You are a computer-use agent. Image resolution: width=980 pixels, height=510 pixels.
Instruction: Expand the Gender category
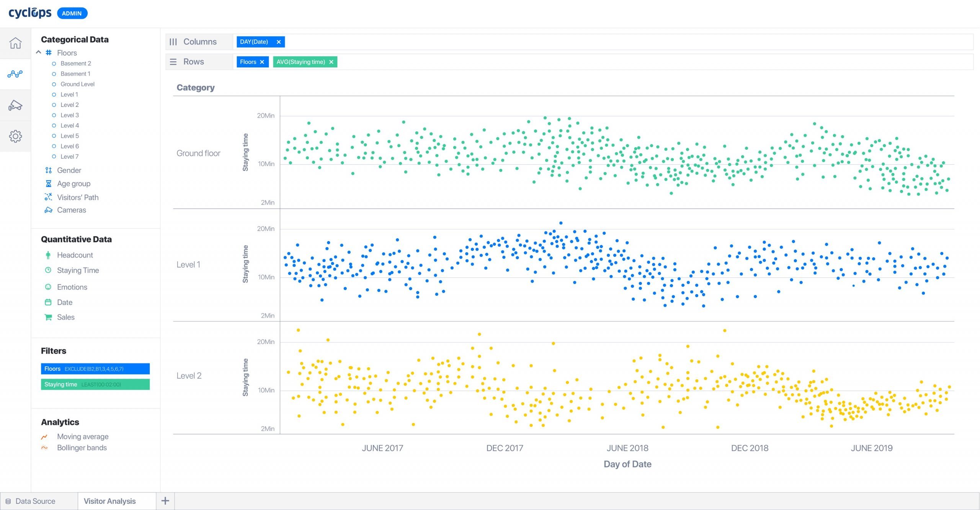69,170
